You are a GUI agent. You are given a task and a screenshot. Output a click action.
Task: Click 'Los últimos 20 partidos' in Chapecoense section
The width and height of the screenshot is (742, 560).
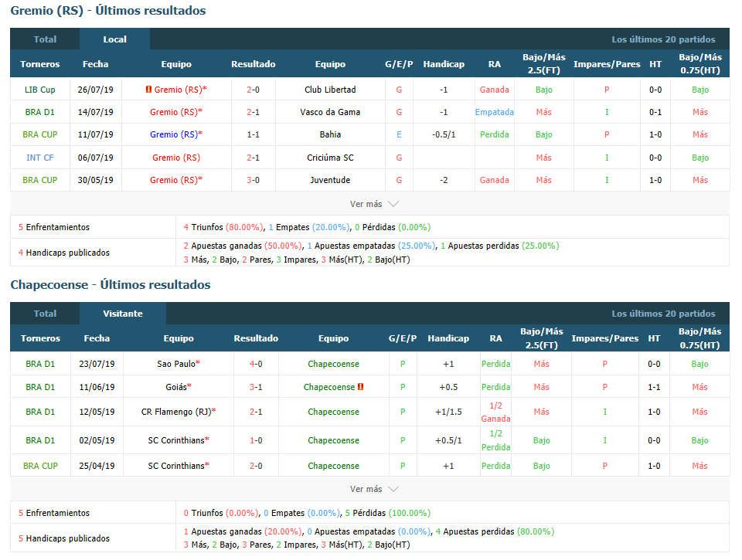tap(663, 314)
